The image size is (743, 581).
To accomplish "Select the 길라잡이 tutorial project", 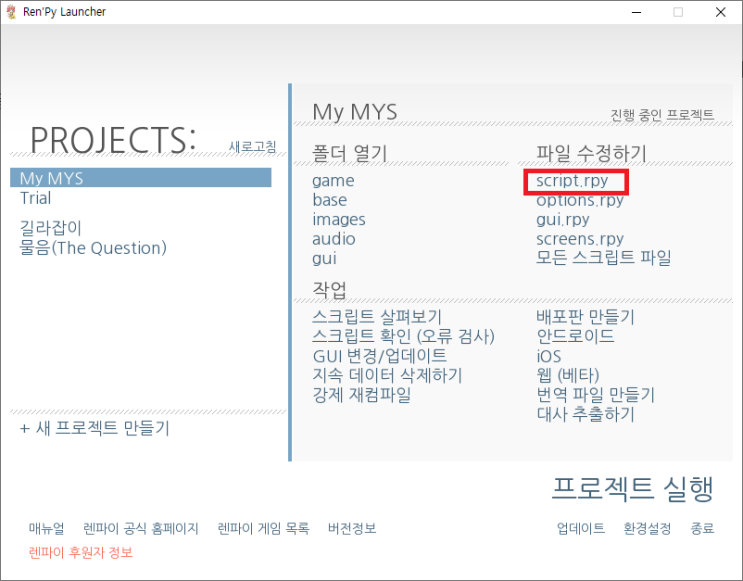I will (51, 228).
